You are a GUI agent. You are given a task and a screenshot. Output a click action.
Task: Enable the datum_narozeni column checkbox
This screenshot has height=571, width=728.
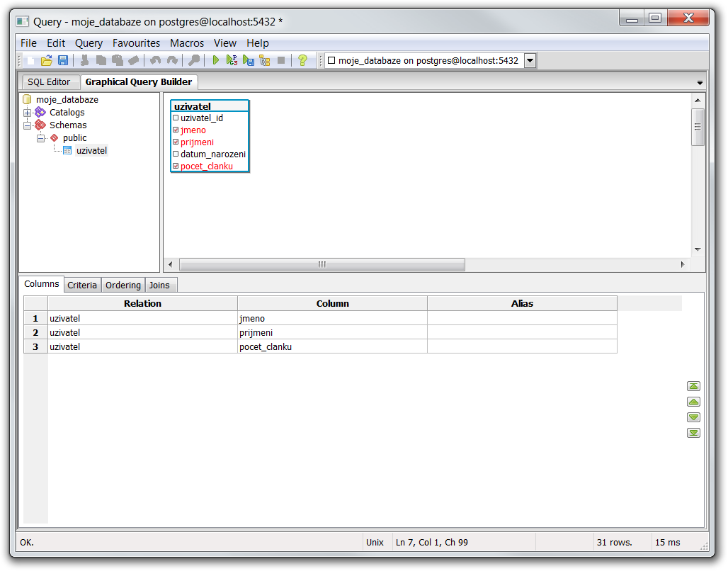[x=176, y=154]
